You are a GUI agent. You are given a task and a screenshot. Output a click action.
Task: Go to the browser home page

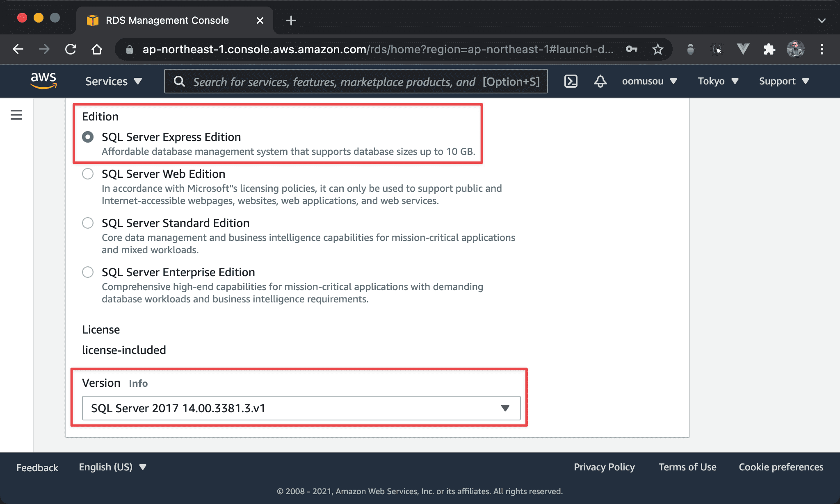tap(97, 49)
